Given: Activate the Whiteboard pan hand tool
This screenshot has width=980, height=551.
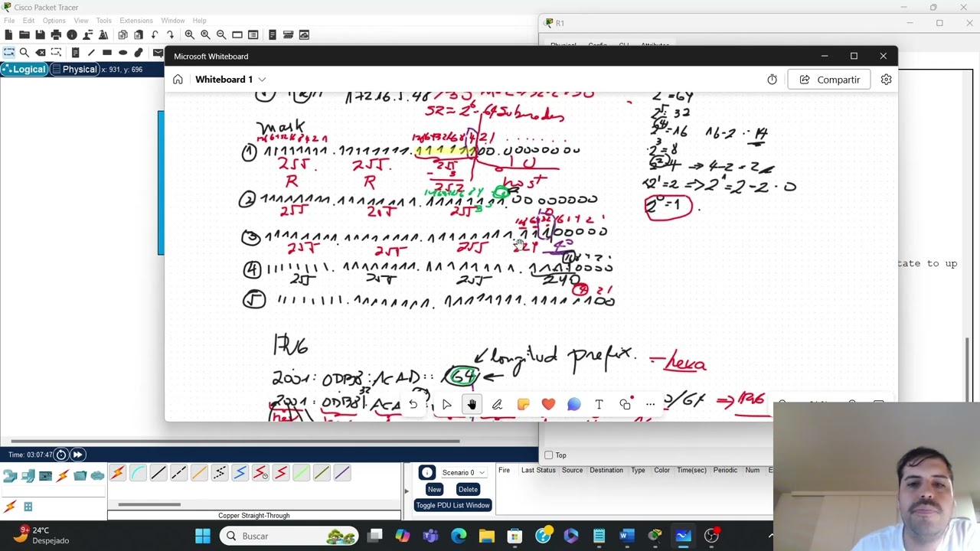Looking at the screenshot, I should tap(472, 404).
